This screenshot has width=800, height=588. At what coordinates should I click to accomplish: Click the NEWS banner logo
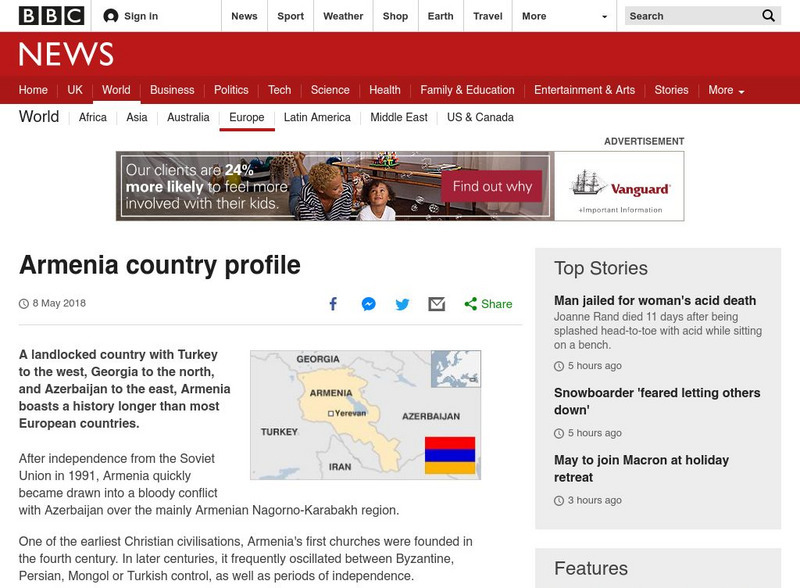pos(66,54)
